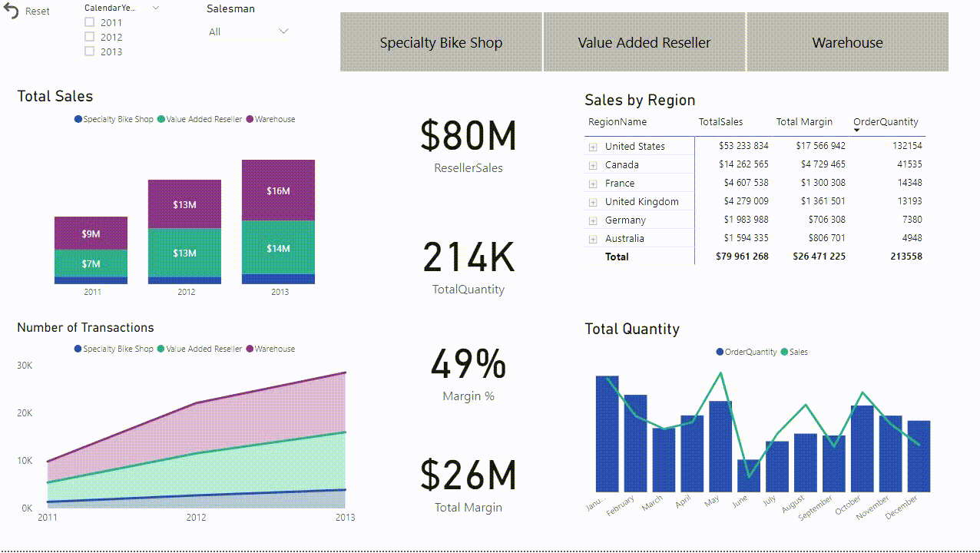Expand the Germany row plus icon

tap(593, 220)
